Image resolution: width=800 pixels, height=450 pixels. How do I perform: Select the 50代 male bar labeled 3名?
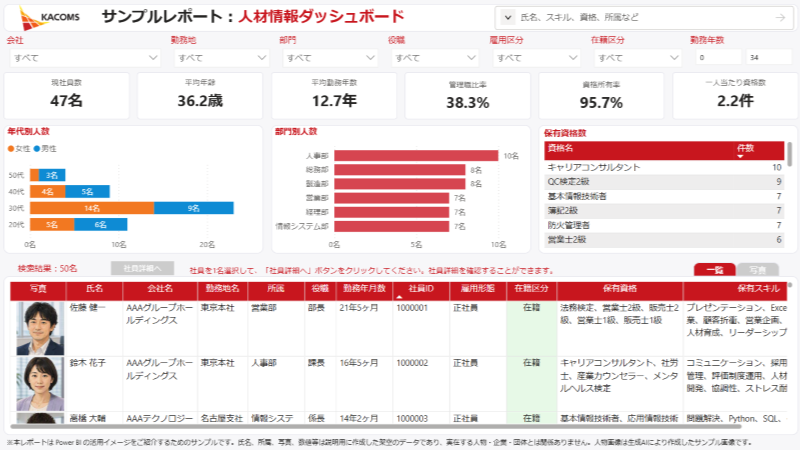click(x=52, y=175)
